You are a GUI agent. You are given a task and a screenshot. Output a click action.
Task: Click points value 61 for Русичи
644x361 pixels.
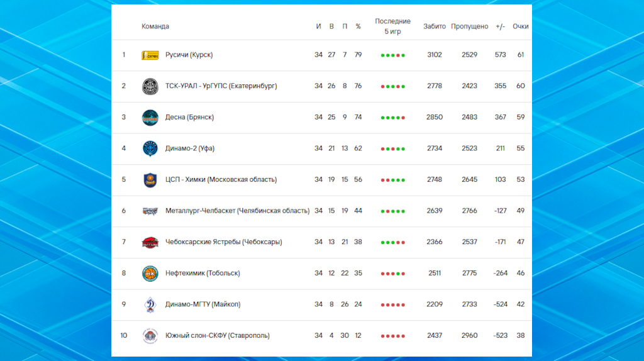point(520,55)
